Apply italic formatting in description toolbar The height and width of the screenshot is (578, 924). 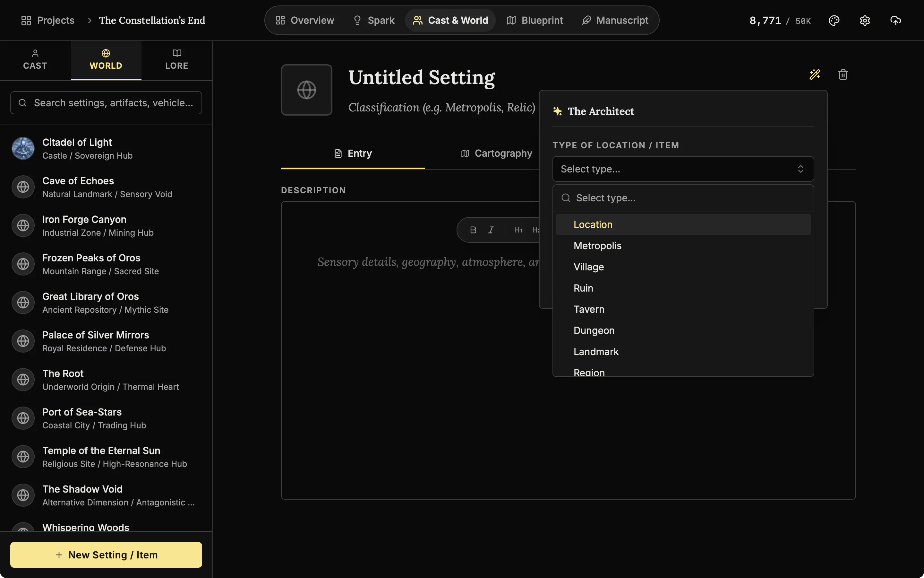tap(491, 230)
